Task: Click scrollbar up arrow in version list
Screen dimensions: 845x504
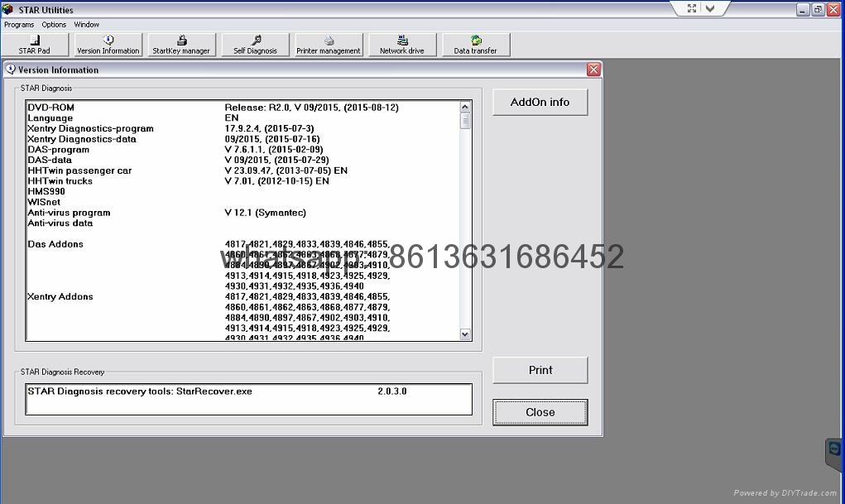Action: pos(465,107)
